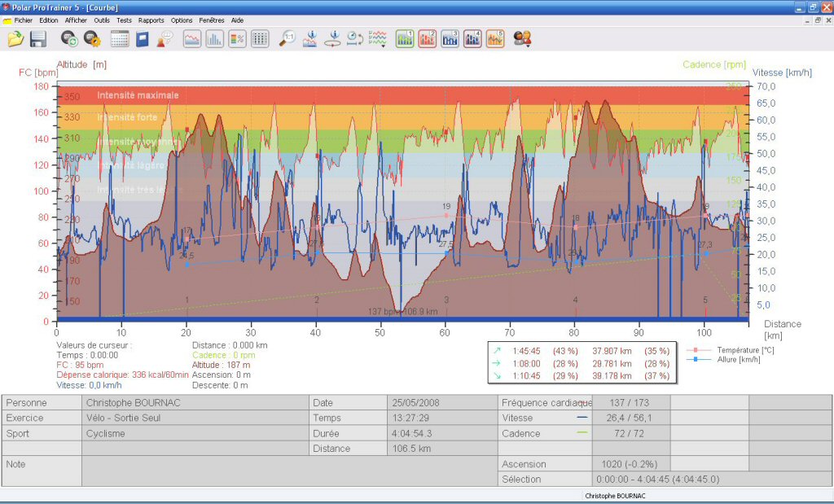Open the user selection dropdown with people icon
Image resolution: width=834 pixels, height=504 pixels.
pos(522,39)
